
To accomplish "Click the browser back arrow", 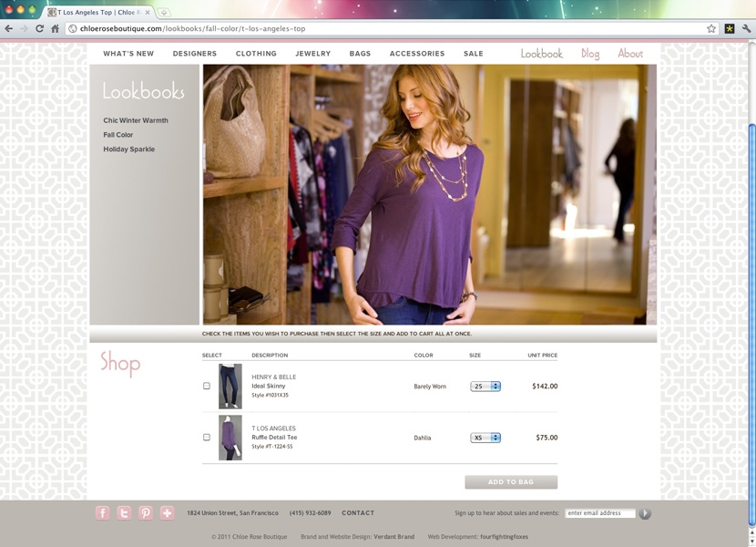I will (9, 28).
